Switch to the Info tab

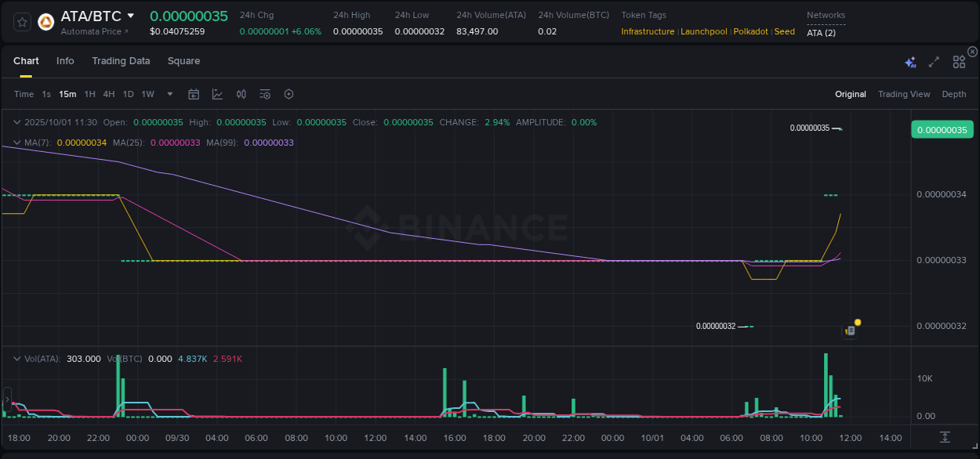65,60
